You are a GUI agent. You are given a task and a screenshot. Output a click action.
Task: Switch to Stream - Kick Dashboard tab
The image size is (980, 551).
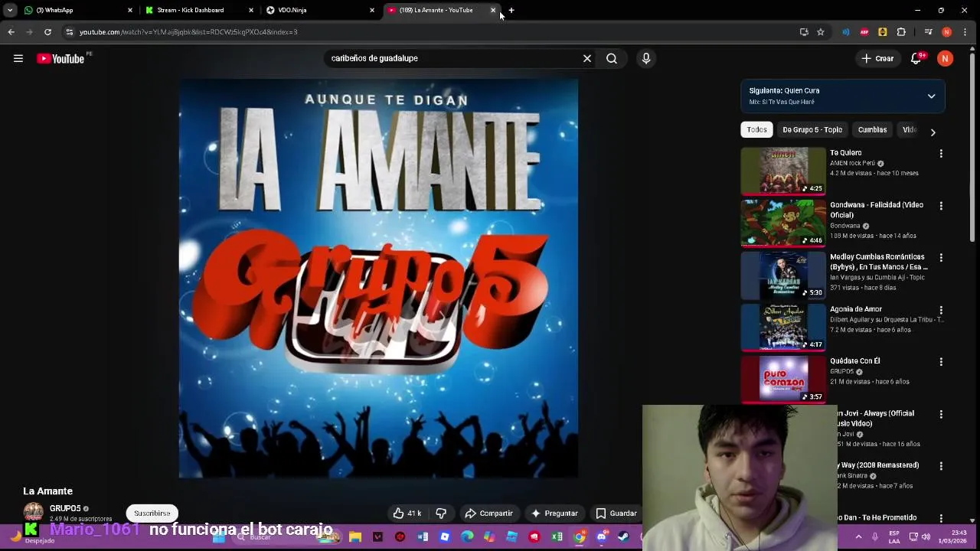tap(199, 10)
